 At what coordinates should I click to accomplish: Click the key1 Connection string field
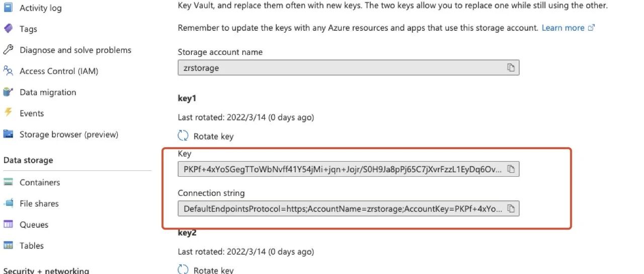[x=348, y=209]
